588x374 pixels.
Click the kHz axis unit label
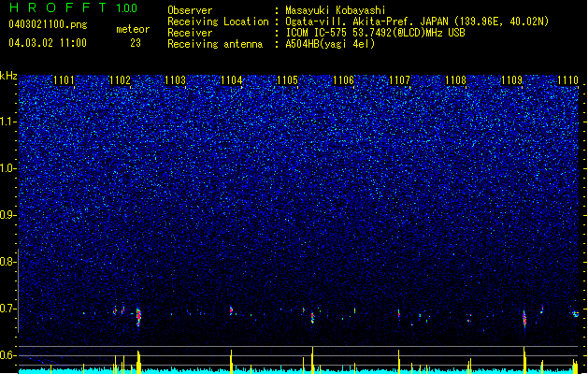tap(8, 76)
